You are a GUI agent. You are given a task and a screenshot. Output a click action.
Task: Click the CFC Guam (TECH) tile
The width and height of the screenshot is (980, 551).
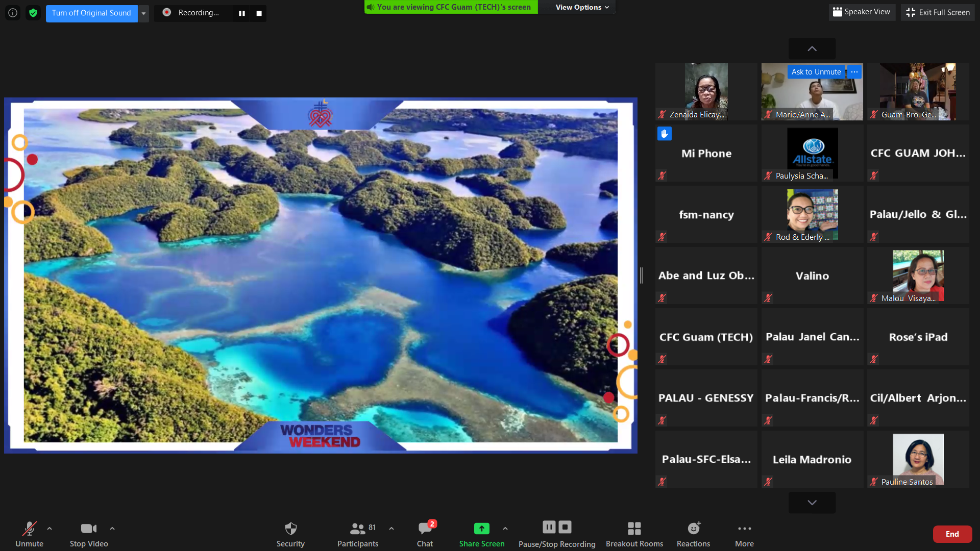[706, 337]
